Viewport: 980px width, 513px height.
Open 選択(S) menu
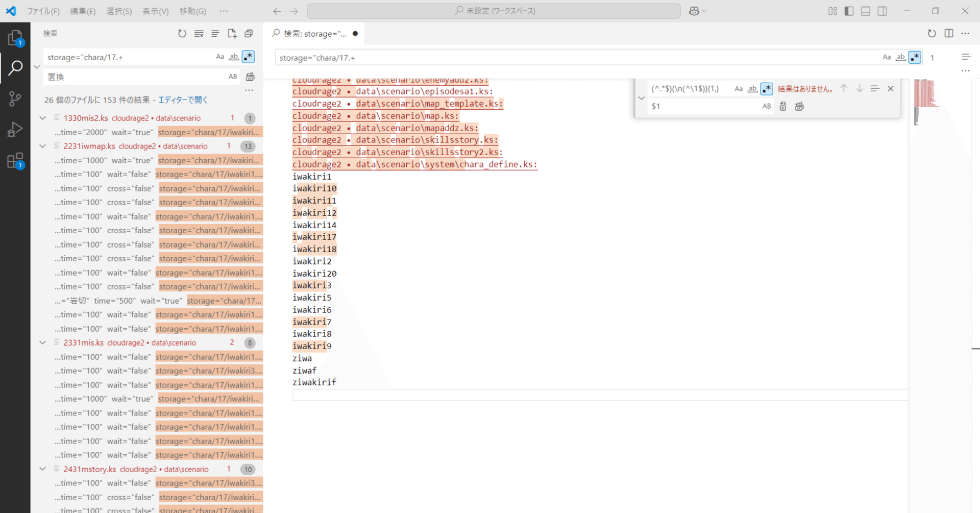[x=119, y=11]
